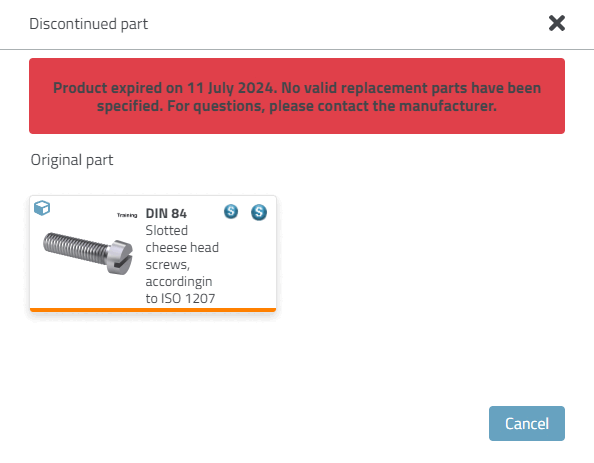The height and width of the screenshot is (463, 594).
Task: Click the Cancel button
Action: (527, 424)
